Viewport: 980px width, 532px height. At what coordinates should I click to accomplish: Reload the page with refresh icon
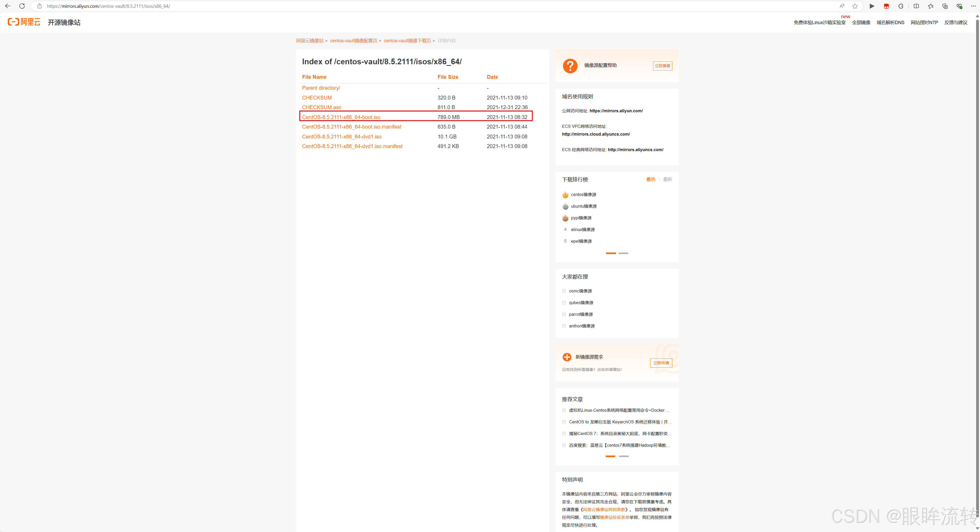[x=22, y=6]
